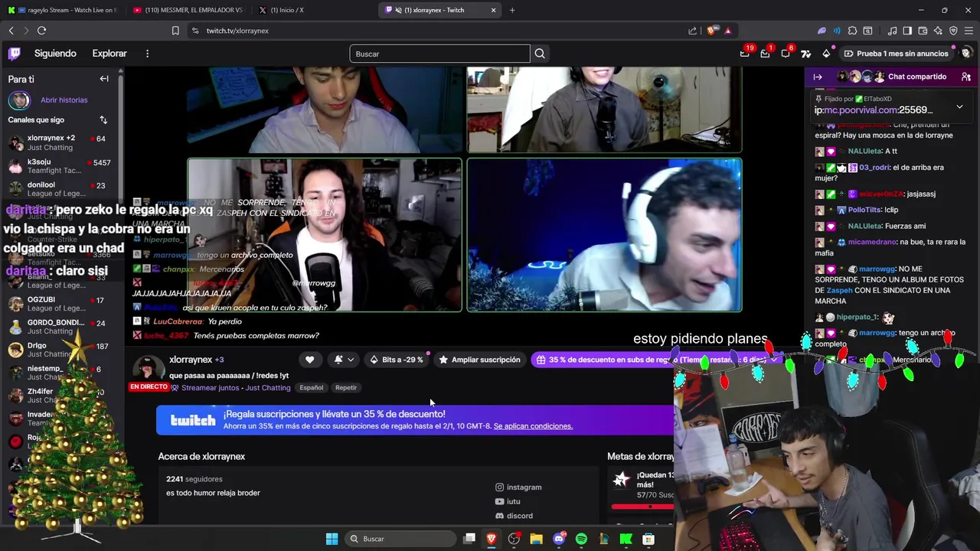This screenshot has height=551, width=980.
Task: Open the iutu social link
Action: 508,501
